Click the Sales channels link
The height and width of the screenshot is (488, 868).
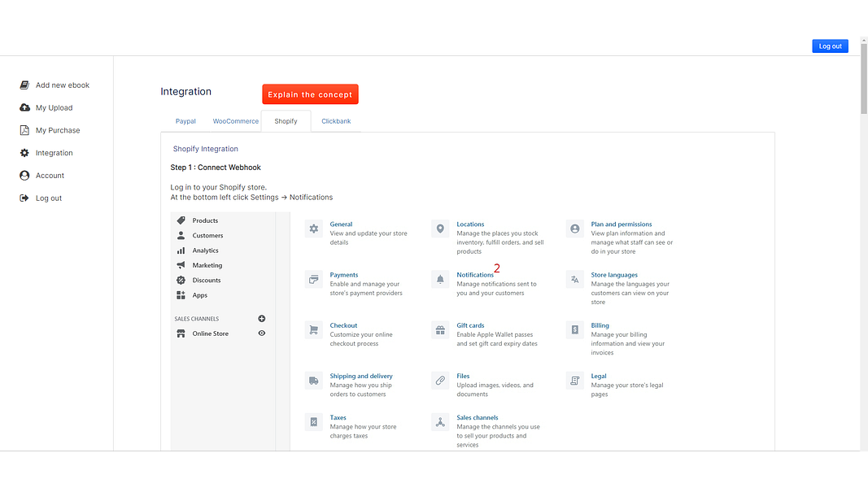coord(478,418)
